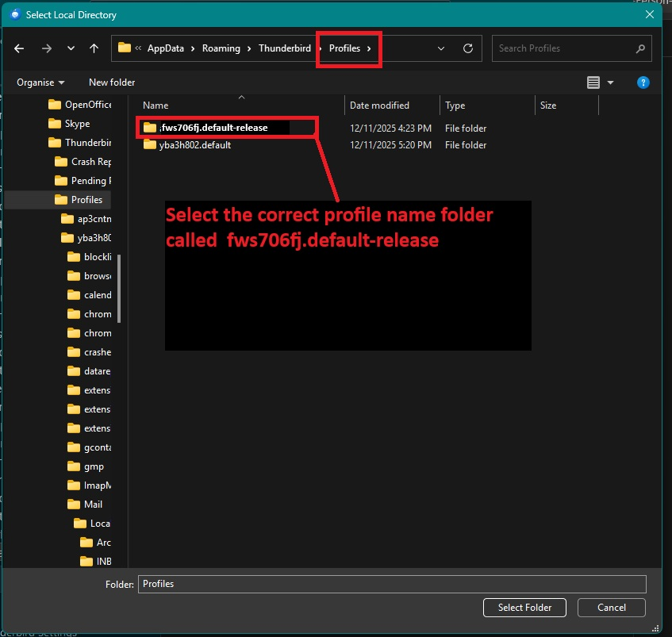Open the Help question mark icon

pyautogui.click(x=643, y=83)
